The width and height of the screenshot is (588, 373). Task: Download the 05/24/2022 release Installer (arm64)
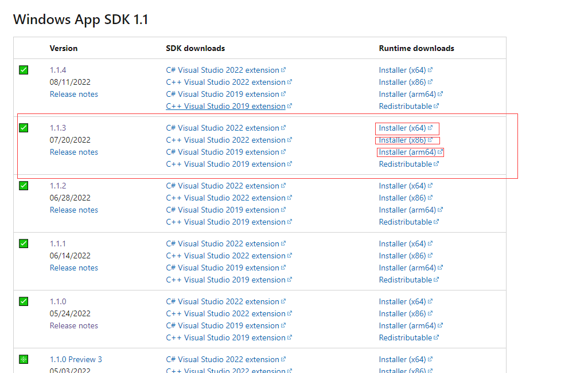(411, 325)
